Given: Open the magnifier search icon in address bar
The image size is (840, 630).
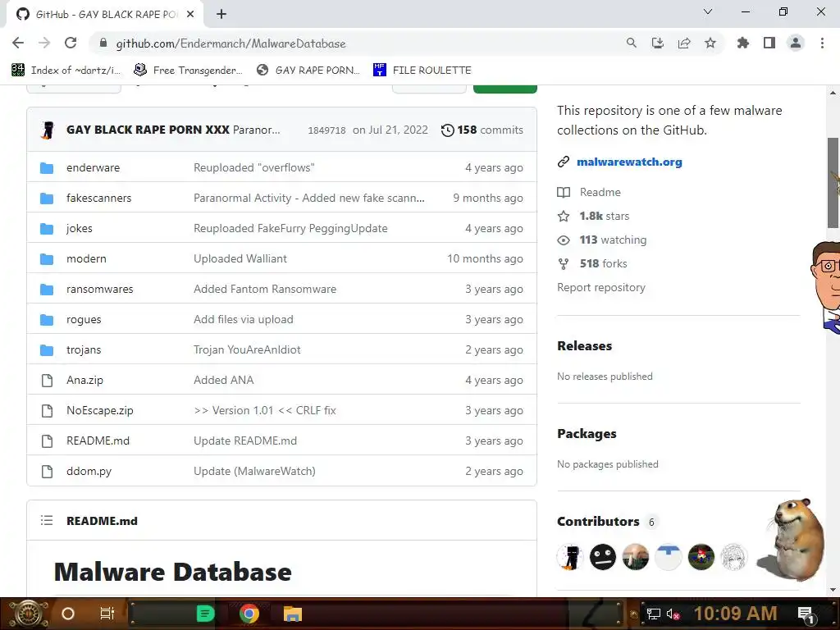Looking at the screenshot, I should (631, 43).
